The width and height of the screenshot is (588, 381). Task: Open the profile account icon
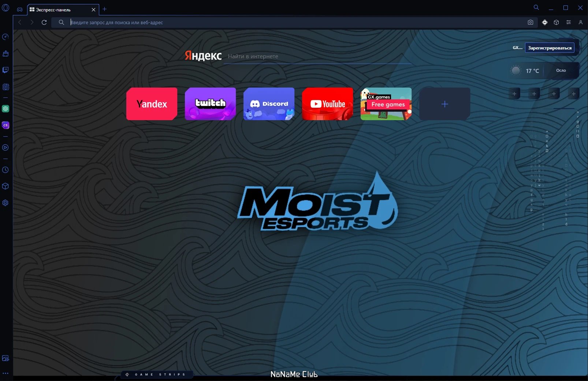pos(580,22)
